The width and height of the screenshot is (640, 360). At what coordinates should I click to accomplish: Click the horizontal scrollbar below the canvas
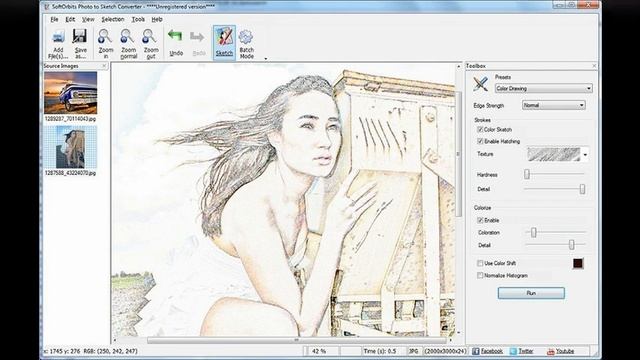pos(297,340)
